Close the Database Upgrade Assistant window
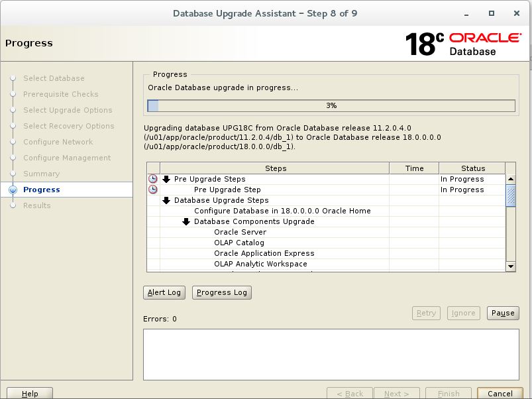Image resolution: width=532 pixels, height=399 pixels. point(516,13)
